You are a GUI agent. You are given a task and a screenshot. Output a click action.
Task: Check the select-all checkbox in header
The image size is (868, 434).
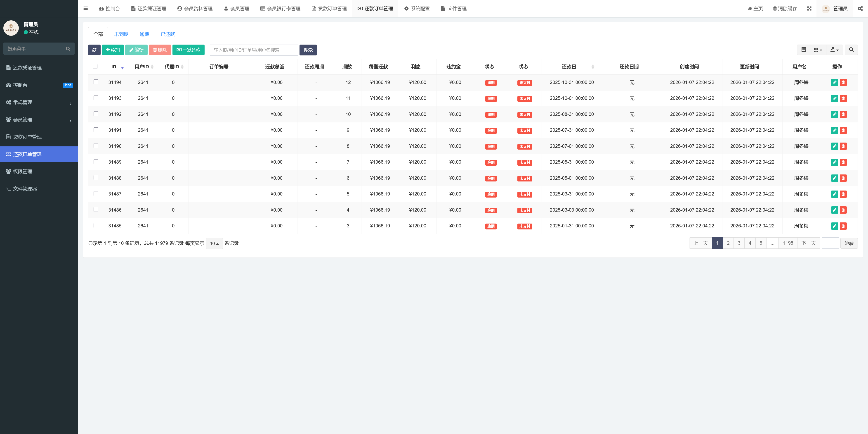coord(95,67)
